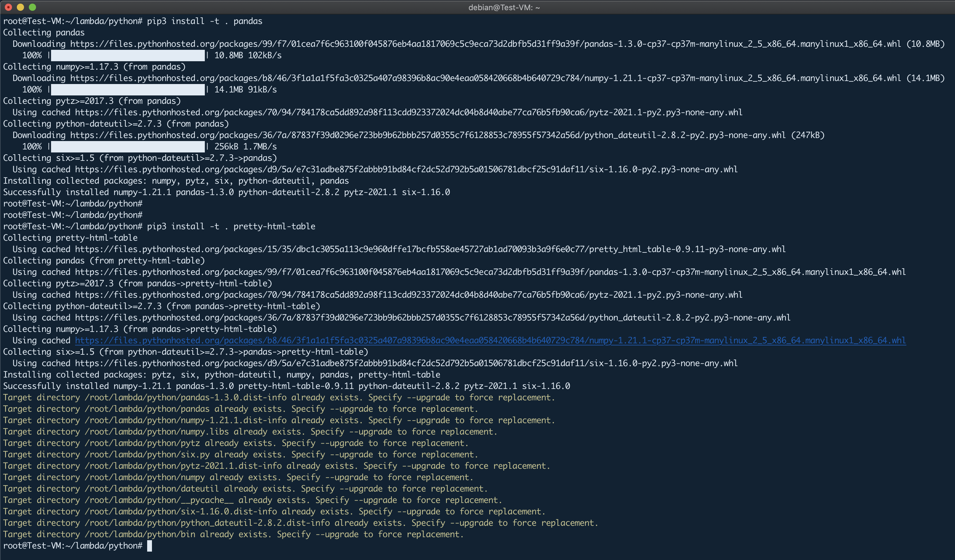Click the warning line about __pycache__ directory
The image size is (955, 560).
tap(252, 500)
